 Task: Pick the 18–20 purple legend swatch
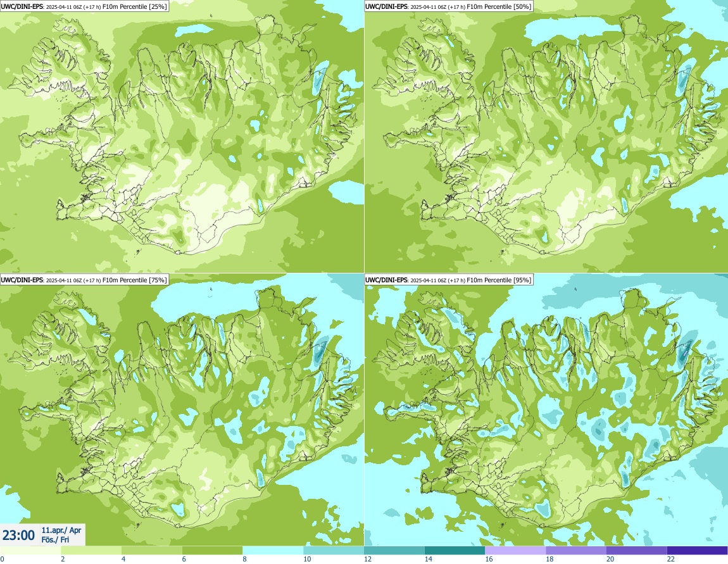575,551
